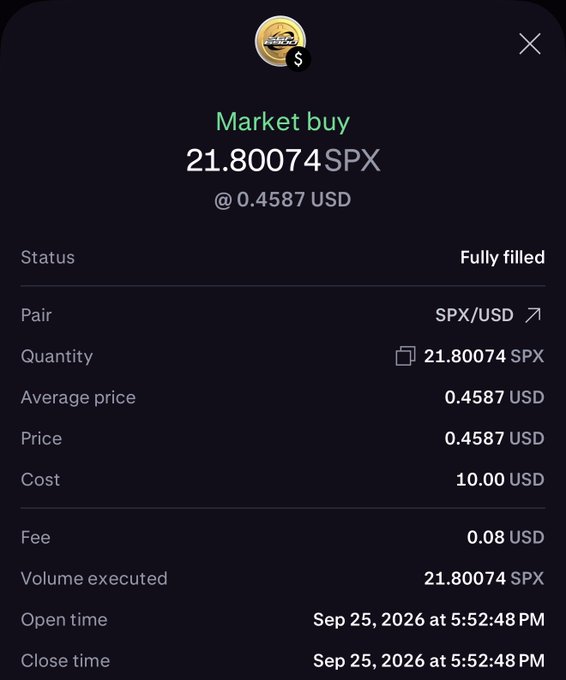Image resolution: width=566 pixels, height=680 pixels.
Task: Tap the Fee value 0.08 USD
Action: (505, 538)
